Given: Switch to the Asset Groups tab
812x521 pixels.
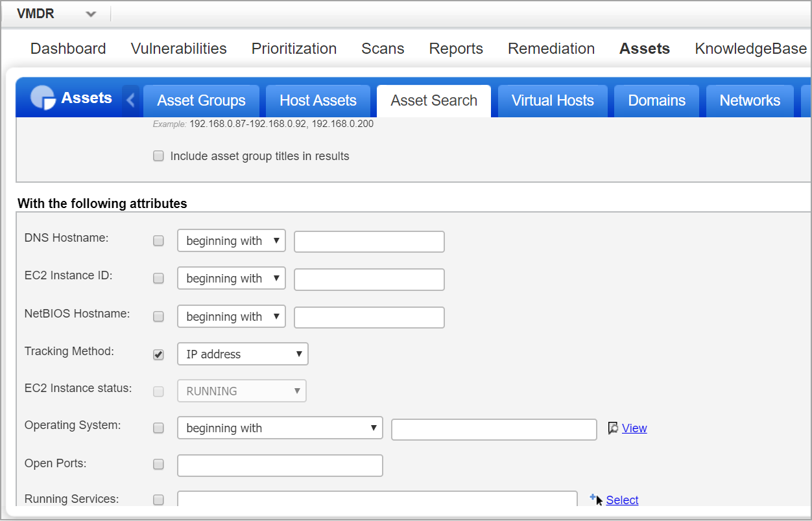Looking at the screenshot, I should [x=202, y=101].
